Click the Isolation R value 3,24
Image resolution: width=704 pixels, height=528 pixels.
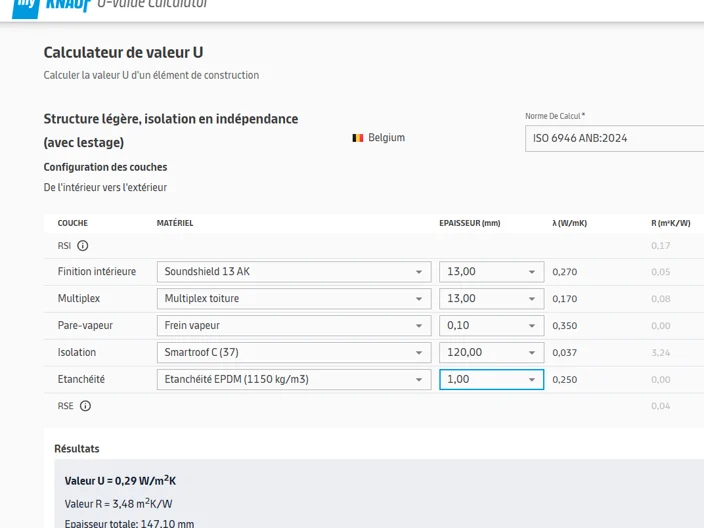[x=661, y=352]
